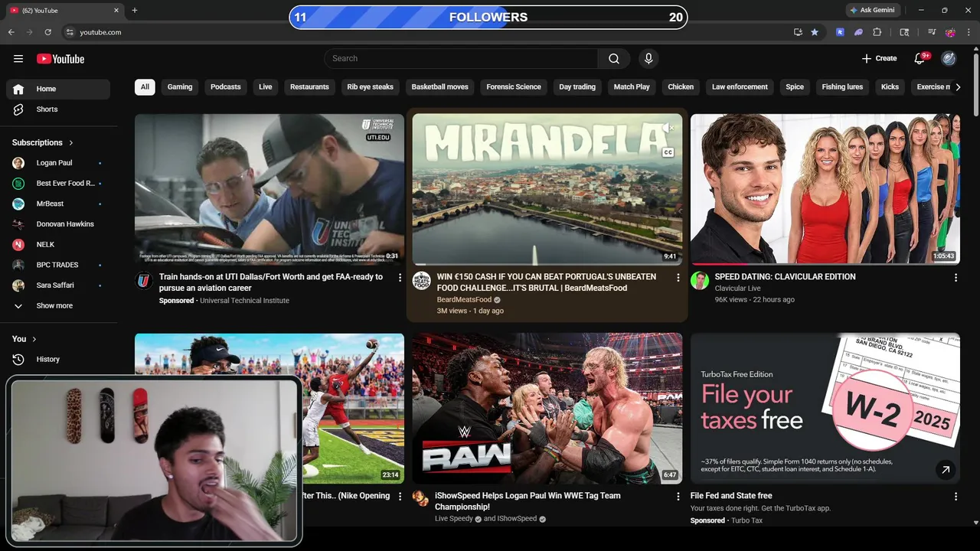The height and width of the screenshot is (551, 980).
Task: Go back with browser back arrow
Action: 11,32
